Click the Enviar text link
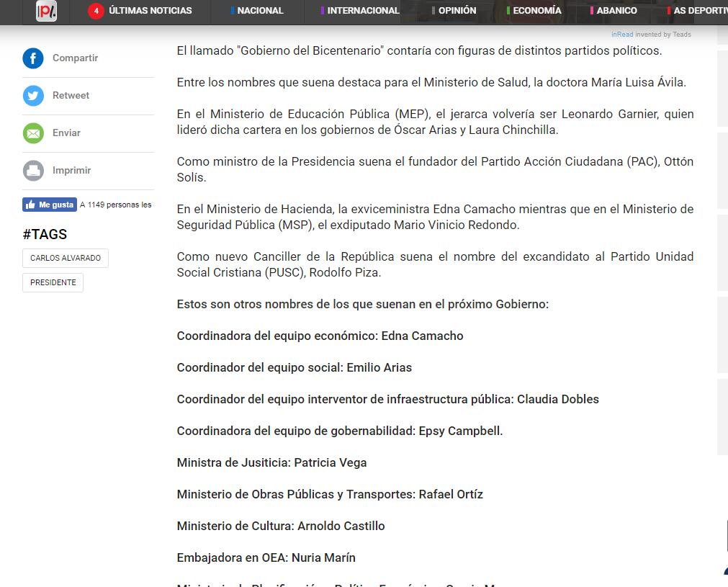Screen dimensions: 728x587 (66, 133)
